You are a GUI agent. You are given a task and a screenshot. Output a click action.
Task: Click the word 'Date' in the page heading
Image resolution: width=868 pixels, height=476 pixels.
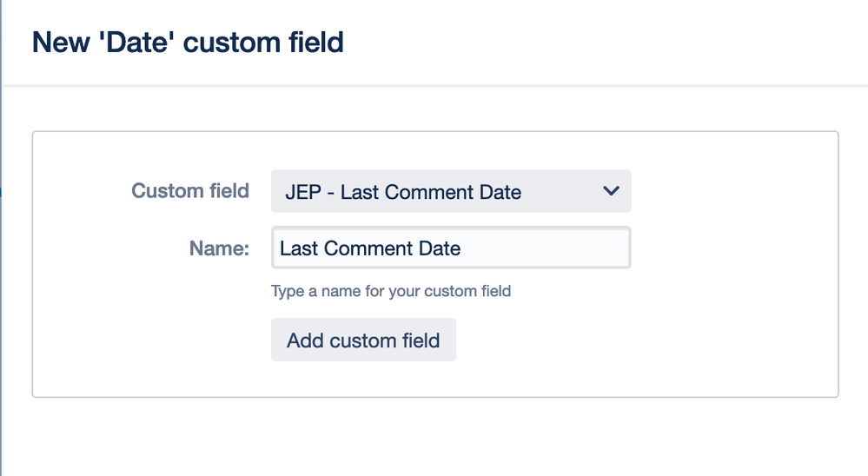148,42
